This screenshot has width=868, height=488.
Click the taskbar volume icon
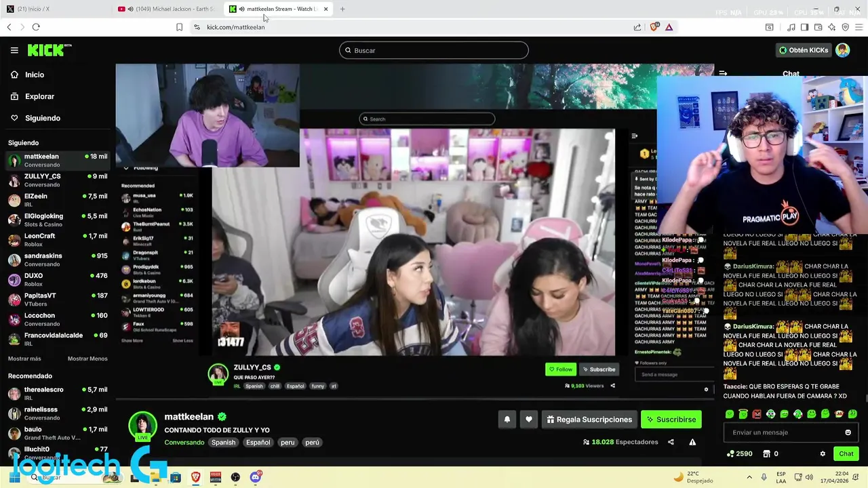pyautogui.click(x=809, y=477)
